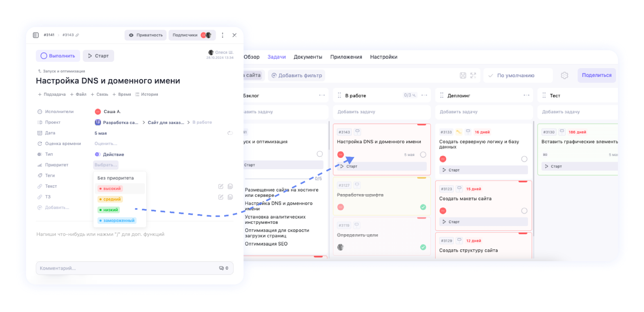Open the По умолчанию view dropdown

point(515,76)
